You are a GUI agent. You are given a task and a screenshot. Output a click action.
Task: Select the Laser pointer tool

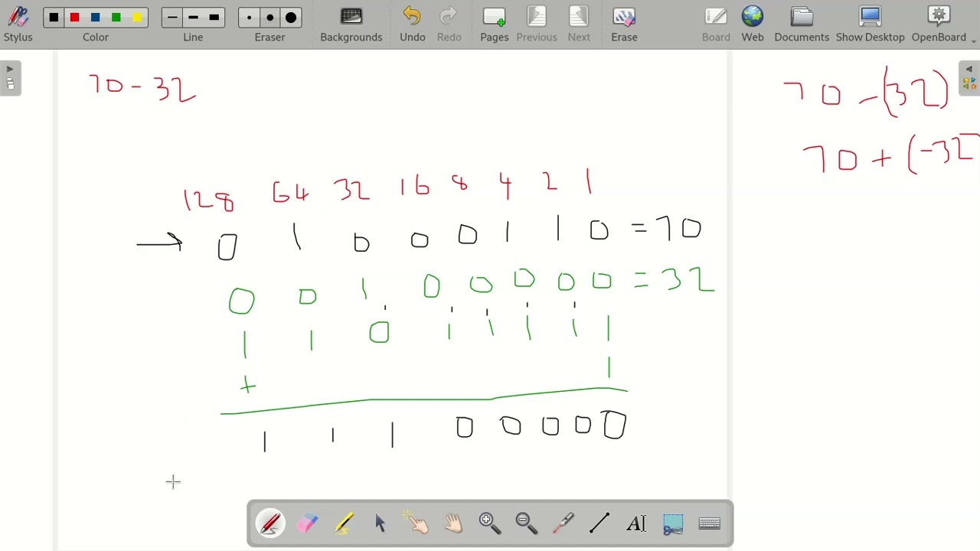(563, 523)
